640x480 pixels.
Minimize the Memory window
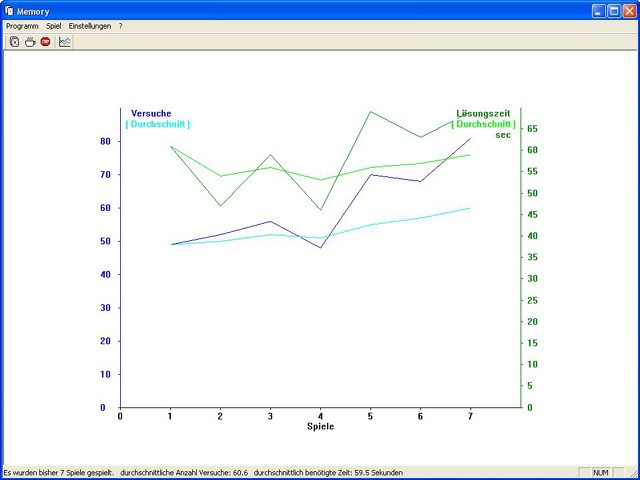tap(599, 11)
